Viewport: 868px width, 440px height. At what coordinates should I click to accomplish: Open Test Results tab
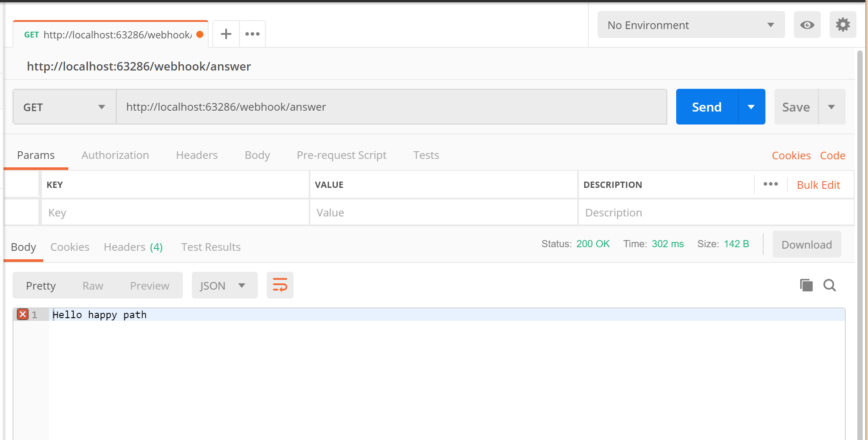point(211,247)
